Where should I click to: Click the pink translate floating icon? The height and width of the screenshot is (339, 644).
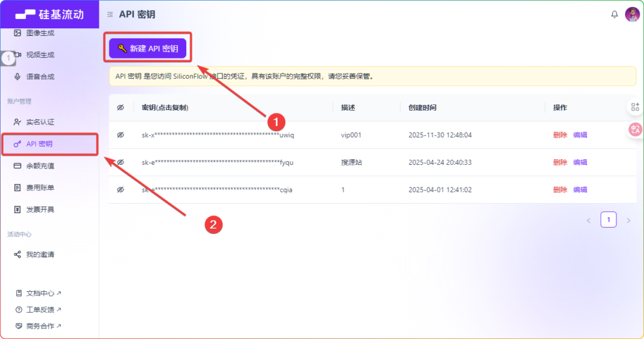tap(635, 130)
